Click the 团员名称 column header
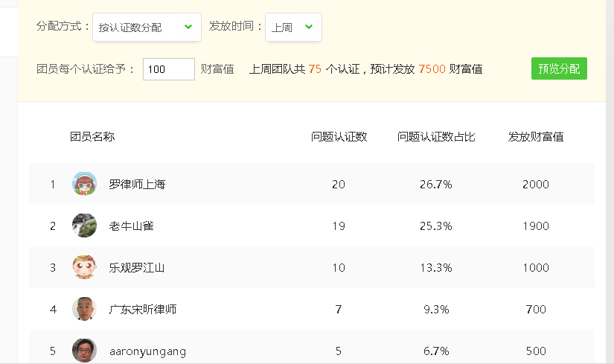Image resolution: width=614 pixels, height=364 pixels. 92,137
